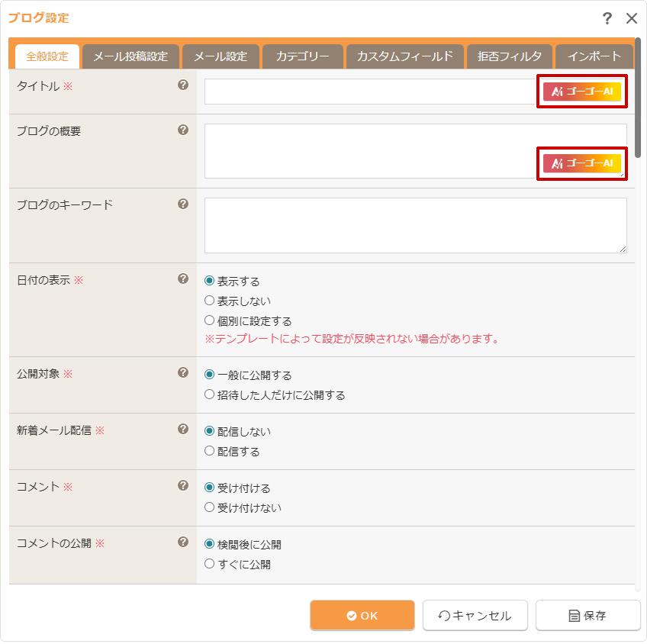
Task: Click help icon next to タイトル
Action: coord(183,85)
